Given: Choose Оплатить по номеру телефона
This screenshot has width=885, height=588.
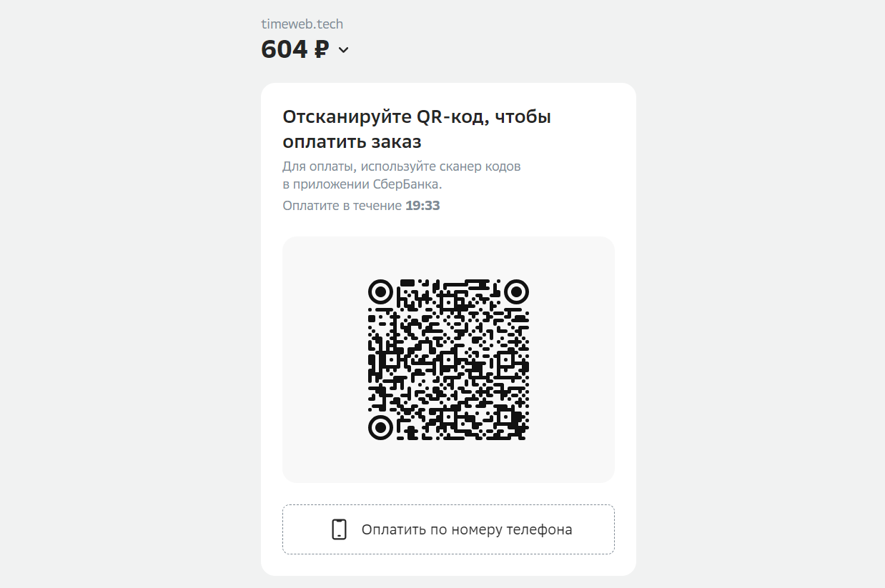Looking at the screenshot, I should click(x=448, y=529).
